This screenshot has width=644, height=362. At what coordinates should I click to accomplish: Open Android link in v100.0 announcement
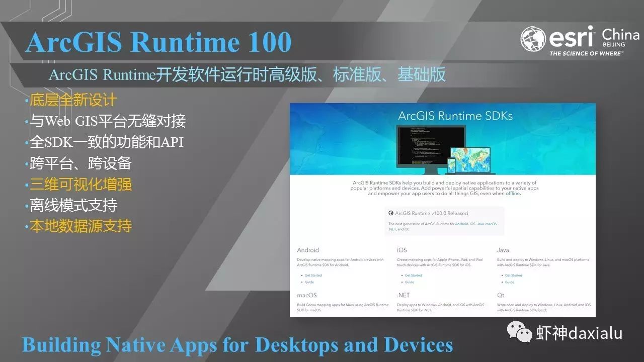[461, 224]
